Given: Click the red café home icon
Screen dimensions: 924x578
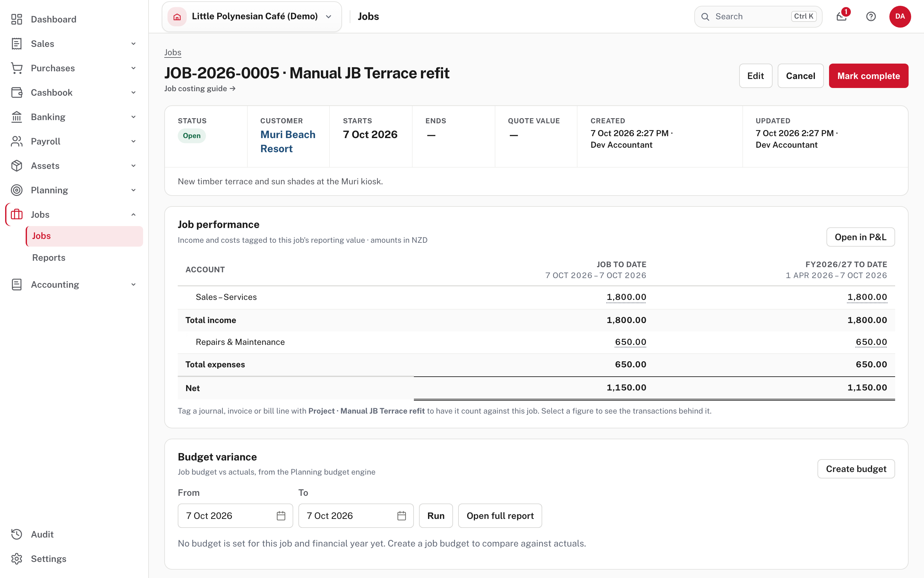Looking at the screenshot, I should 177,16.
